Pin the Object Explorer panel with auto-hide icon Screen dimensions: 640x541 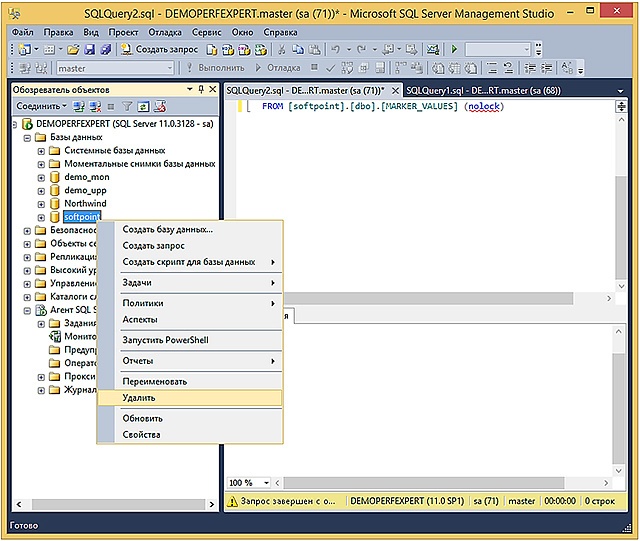point(200,89)
